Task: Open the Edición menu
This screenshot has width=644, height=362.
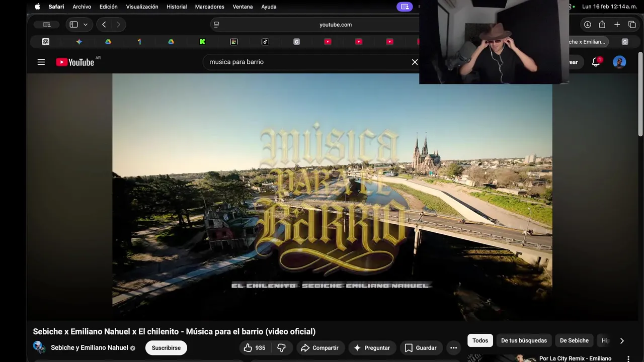Action: [108, 7]
